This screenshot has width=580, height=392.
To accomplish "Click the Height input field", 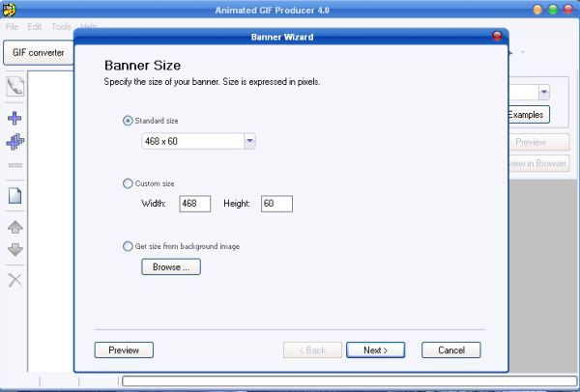I will click(276, 204).
